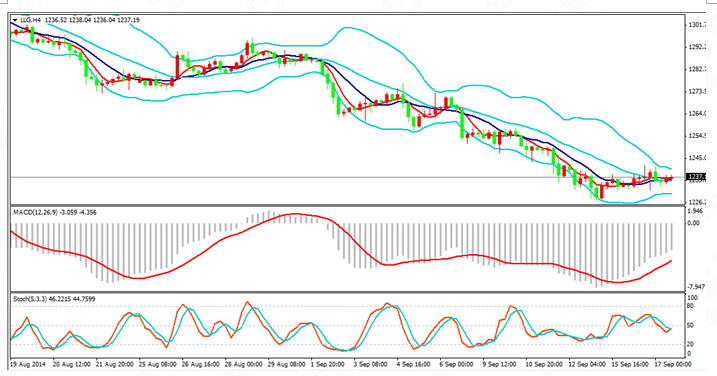Click the 26 Aug 16:00 time label
717x376 pixels.
(x=200, y=365)
